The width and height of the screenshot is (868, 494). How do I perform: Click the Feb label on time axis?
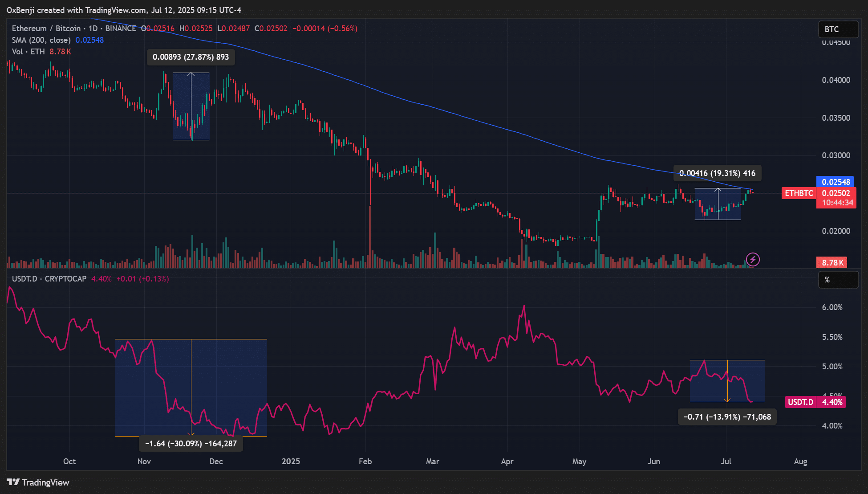coord(365,461)
